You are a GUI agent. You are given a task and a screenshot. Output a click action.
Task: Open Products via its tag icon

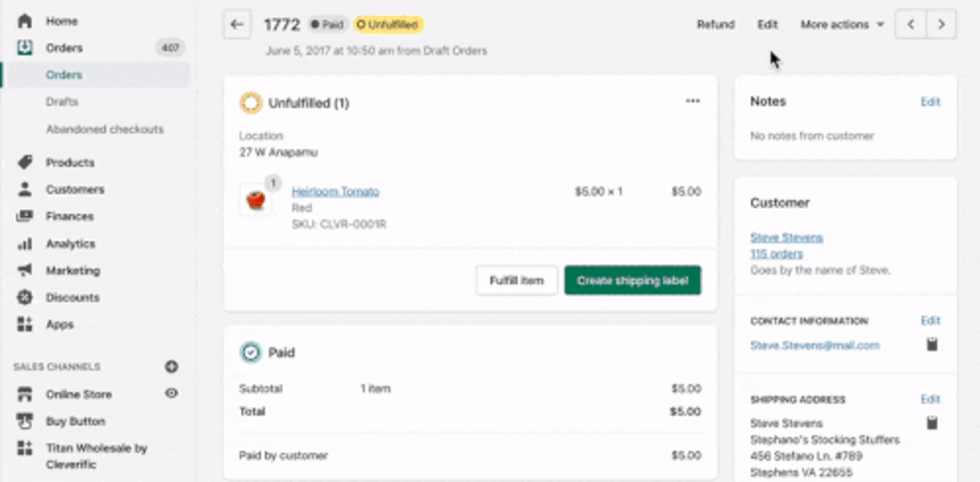25,162
